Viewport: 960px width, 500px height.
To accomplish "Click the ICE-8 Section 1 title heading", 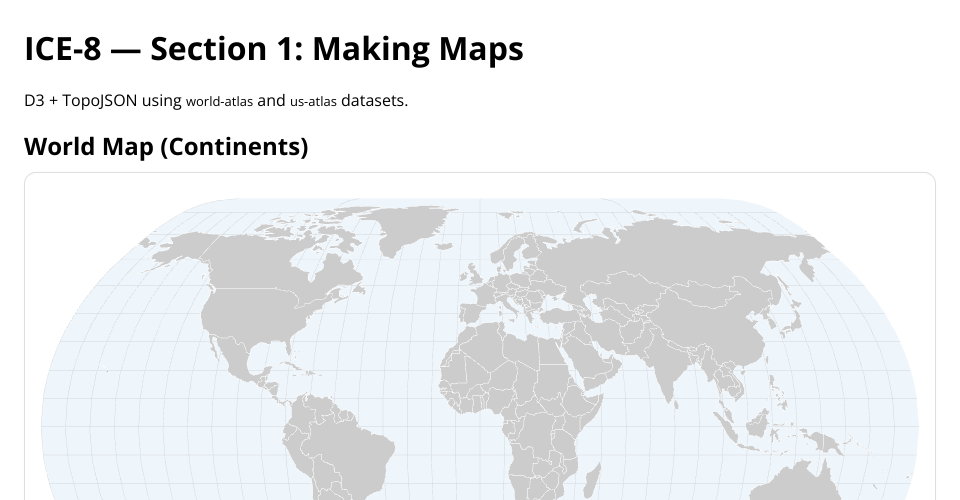I will coord(273,48).
